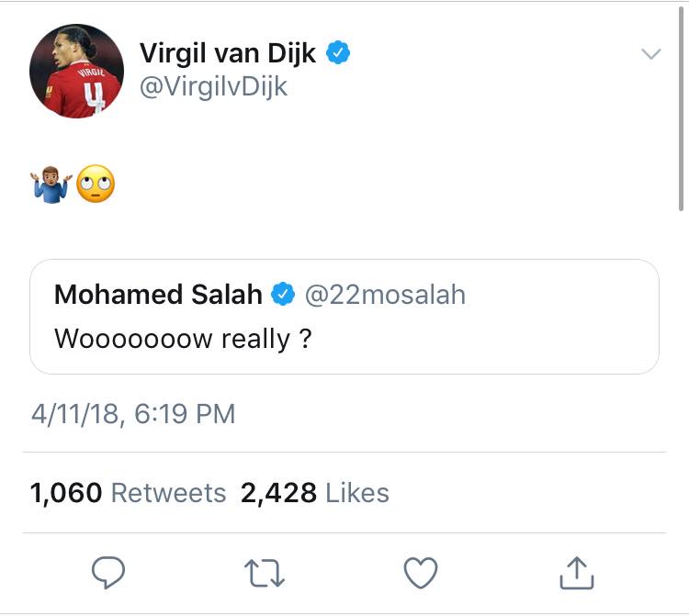Like the tweet with the heart icon

coord(421,575)
